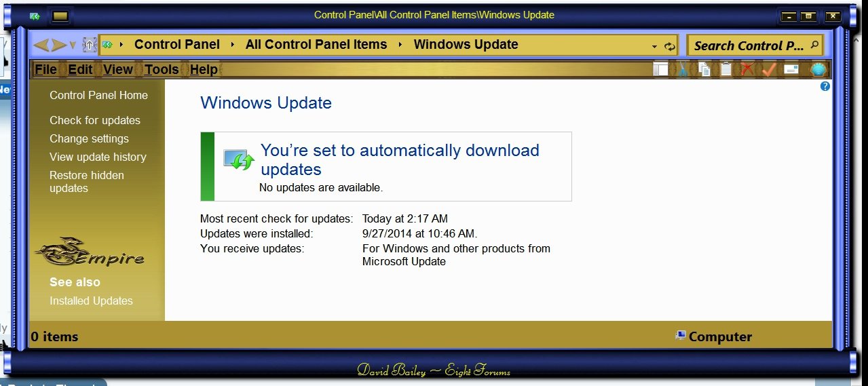Open recent locations dropdown beside forward arrow
This screenshot has width=868, height=386.
(x=73, y=46)
